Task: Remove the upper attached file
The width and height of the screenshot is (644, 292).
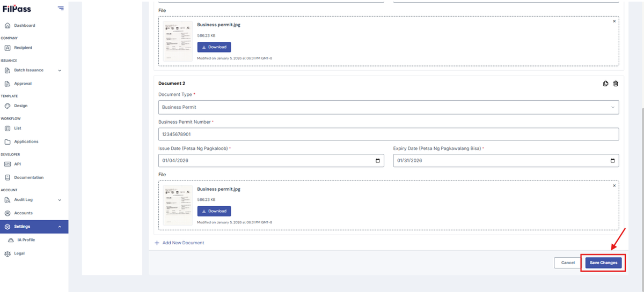Action: pos(614,21)
